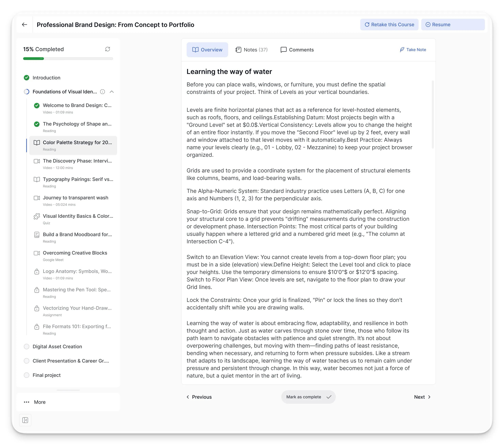Click locked Mastering the Pen Tool title

click(x=77, y=290)
